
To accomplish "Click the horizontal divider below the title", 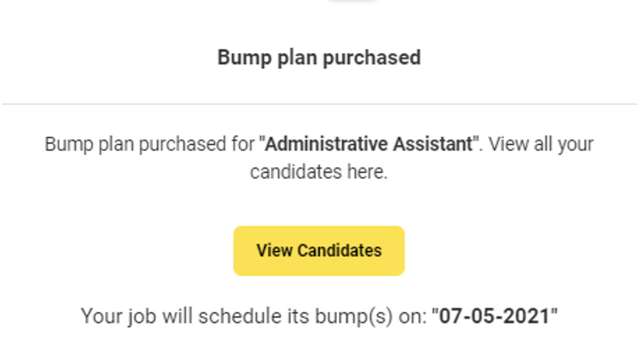I will tap(319, 104).
